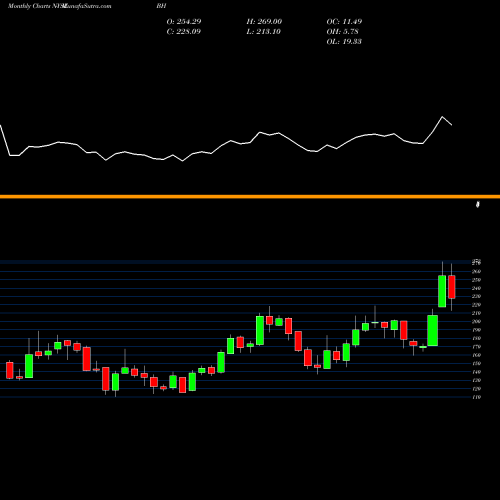Click the tall green candlestick spanning 220 to 255
Screen dimensions: 500x500
(x=442, y=291)
